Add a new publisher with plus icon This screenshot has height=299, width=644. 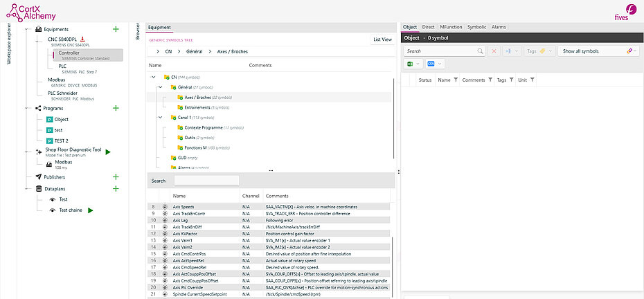tap(116, 177)
